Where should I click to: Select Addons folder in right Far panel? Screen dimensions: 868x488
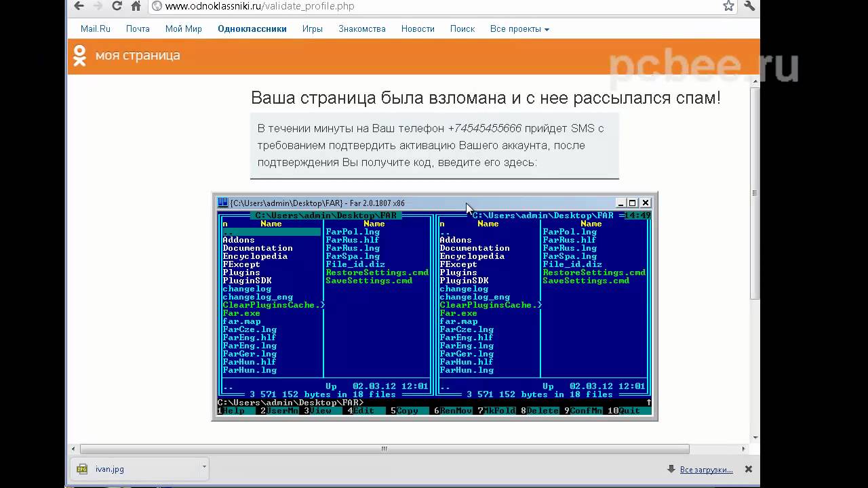click(456, 240)
